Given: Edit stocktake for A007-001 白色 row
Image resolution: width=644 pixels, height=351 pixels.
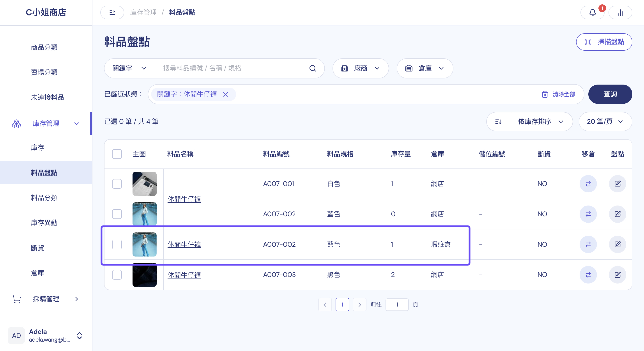Looking at the screenshot, I should (x=617, y=184).
